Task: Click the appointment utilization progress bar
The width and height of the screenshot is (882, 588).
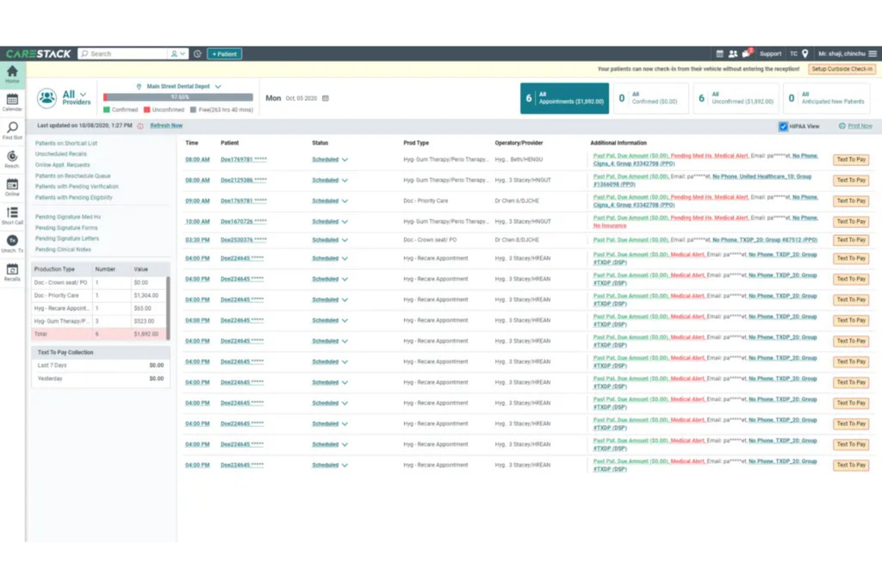Action: [x=178, y=97]
